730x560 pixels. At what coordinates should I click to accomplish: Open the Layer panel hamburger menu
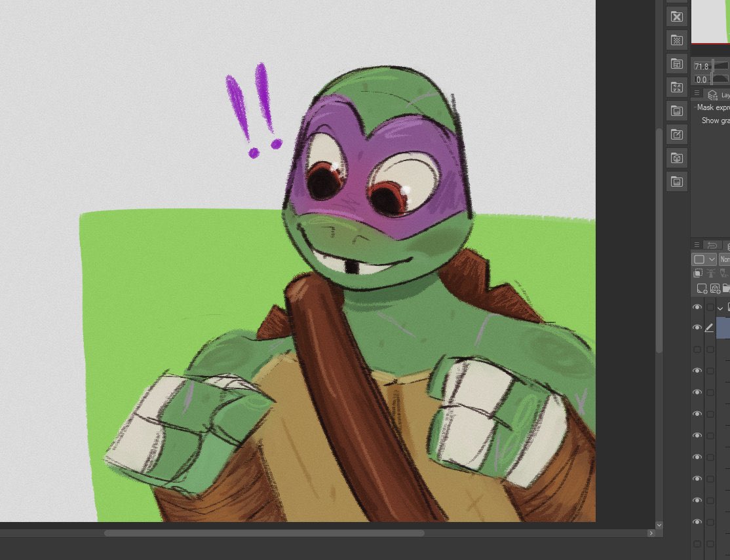point(697,246)
